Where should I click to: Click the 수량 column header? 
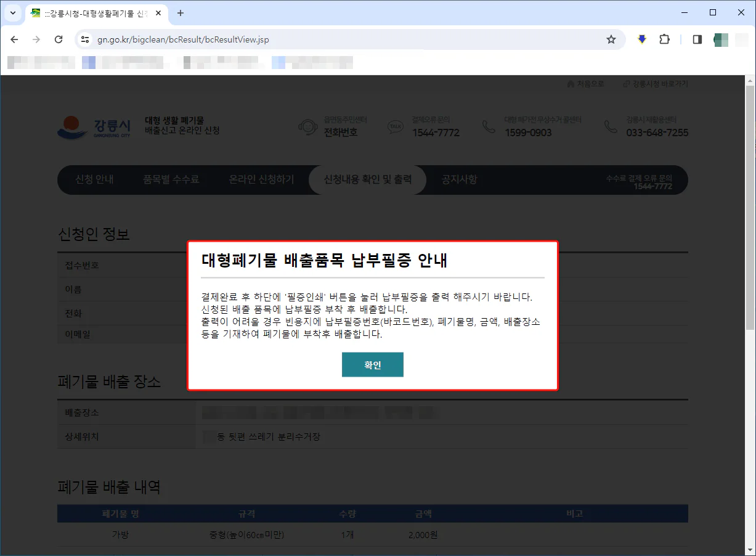pyautogui.click(x=347, y=513)
